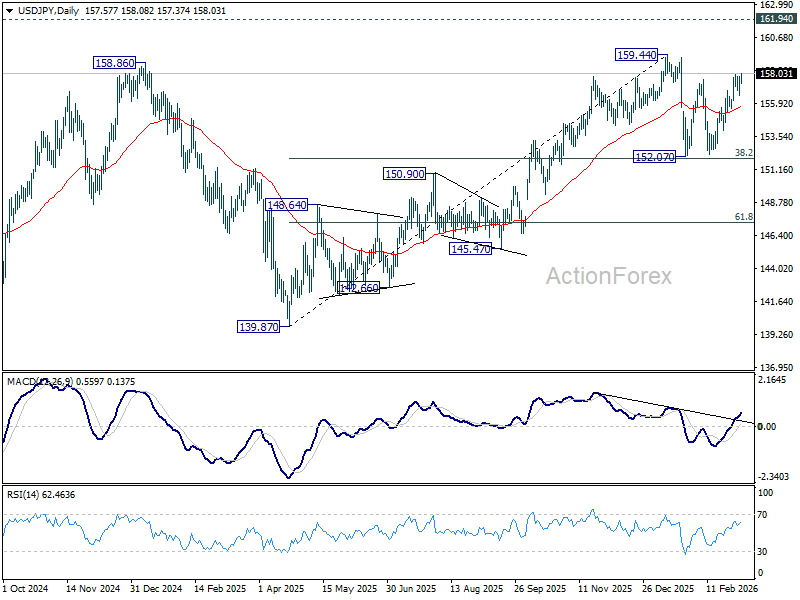This screenshot has width=800, height=600.
Task: Click the 11 Nov 2025 date label
Action: 605,588
